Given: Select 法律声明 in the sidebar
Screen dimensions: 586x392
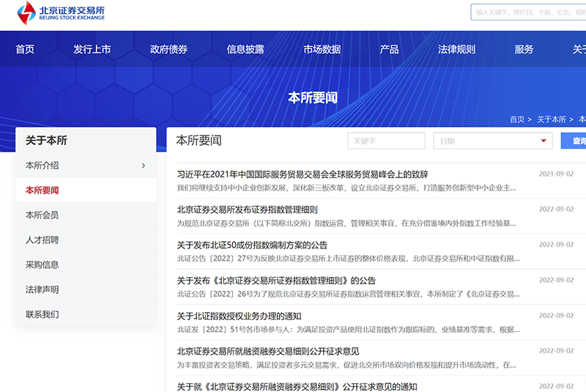Looking at the screenshot, I should point(86,289).
